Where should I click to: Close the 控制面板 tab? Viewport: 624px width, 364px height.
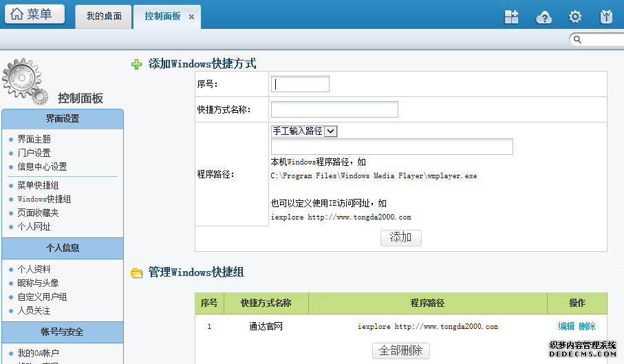point(191,17)
